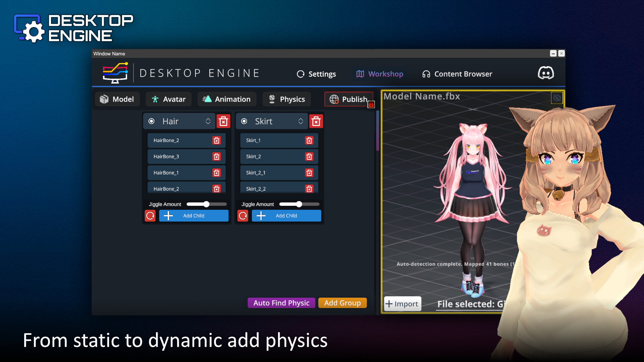
Task: Select the Skirt_2_1 row
Action: [279, 173]
